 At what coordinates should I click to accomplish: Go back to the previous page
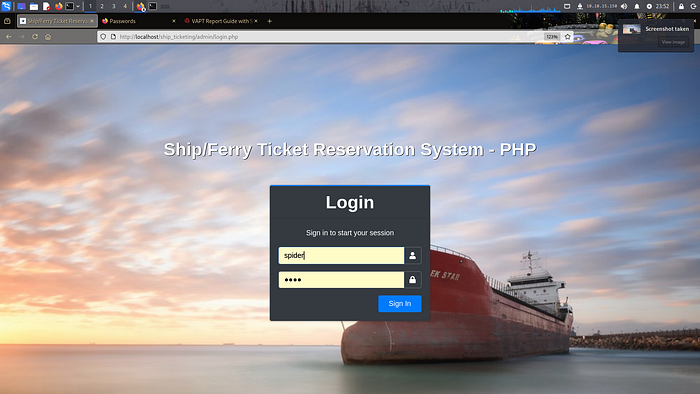click(x=9, y=37)
